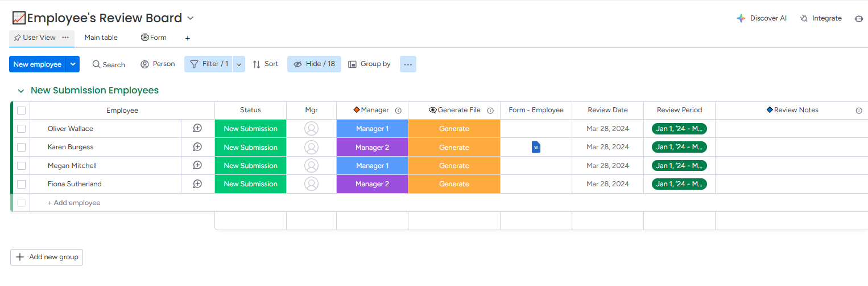
Task: Start conversation for Oliver Wallace
Action: (x=197, y=129)
